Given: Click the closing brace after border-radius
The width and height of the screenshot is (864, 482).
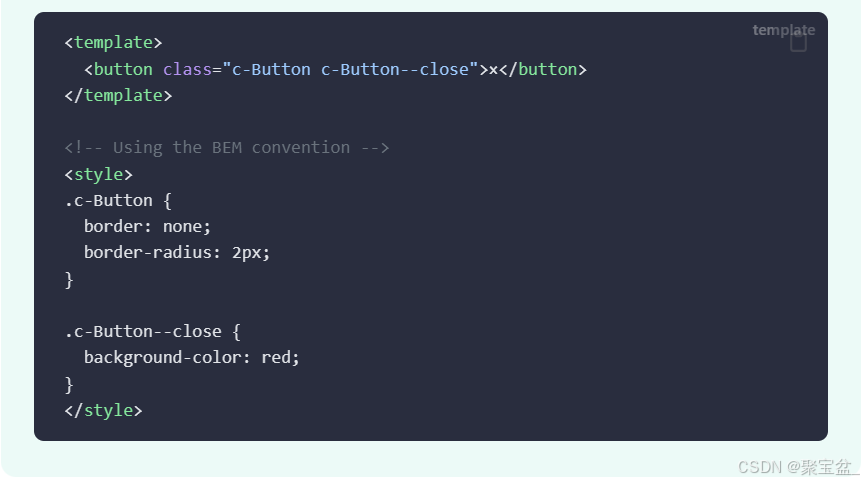Looking at the screenshot, I should (69, 279).
